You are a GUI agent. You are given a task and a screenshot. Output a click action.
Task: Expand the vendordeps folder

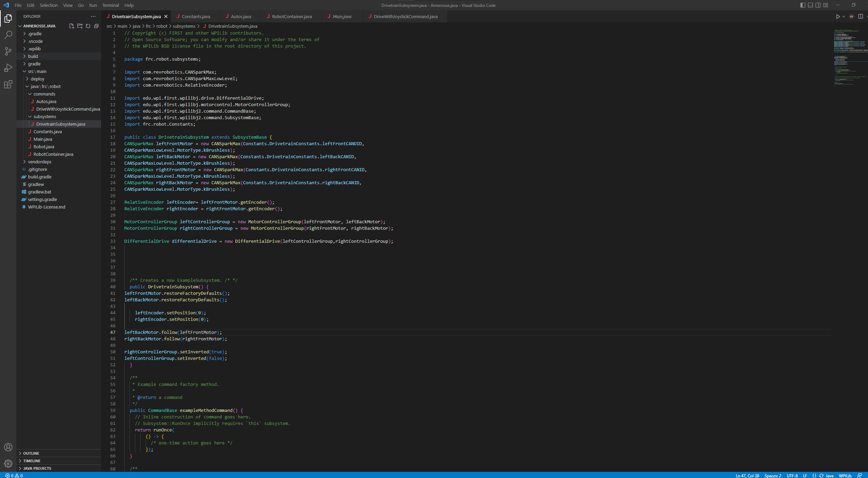point(39,162)
